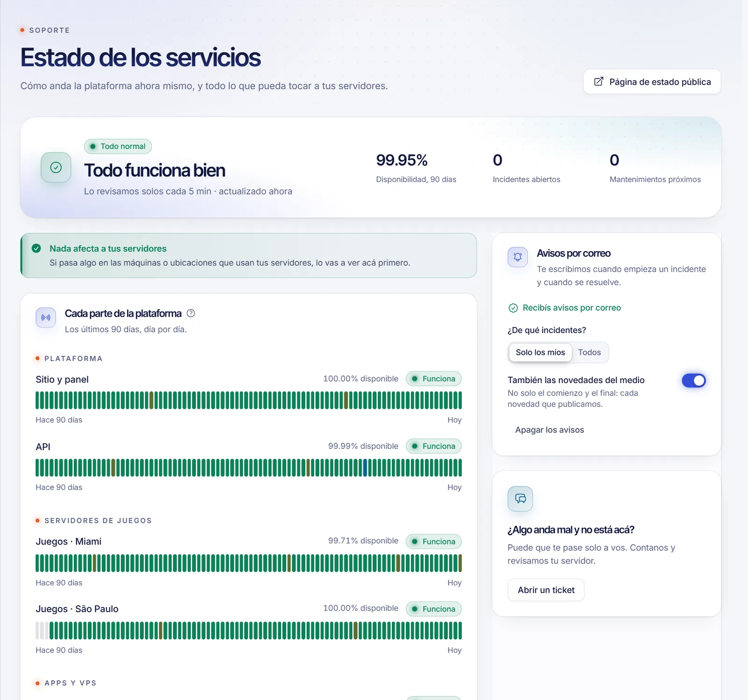
Task: Select the Solo los míos option
Action: tap(540, 353)
